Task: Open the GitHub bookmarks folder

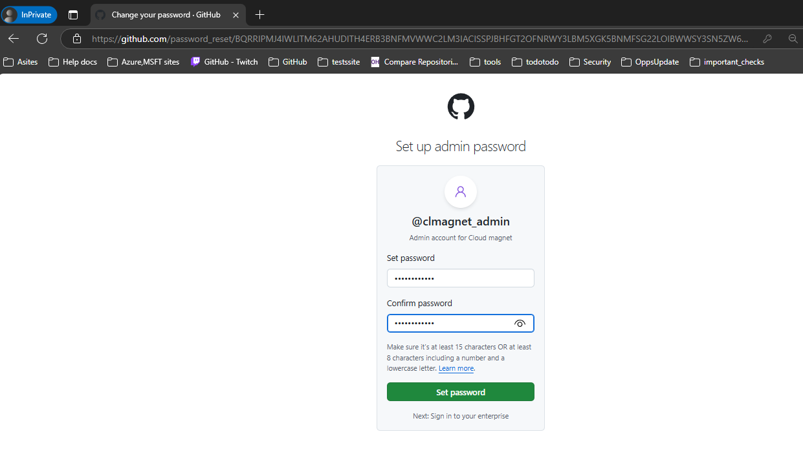Action: tap(288, 62)
